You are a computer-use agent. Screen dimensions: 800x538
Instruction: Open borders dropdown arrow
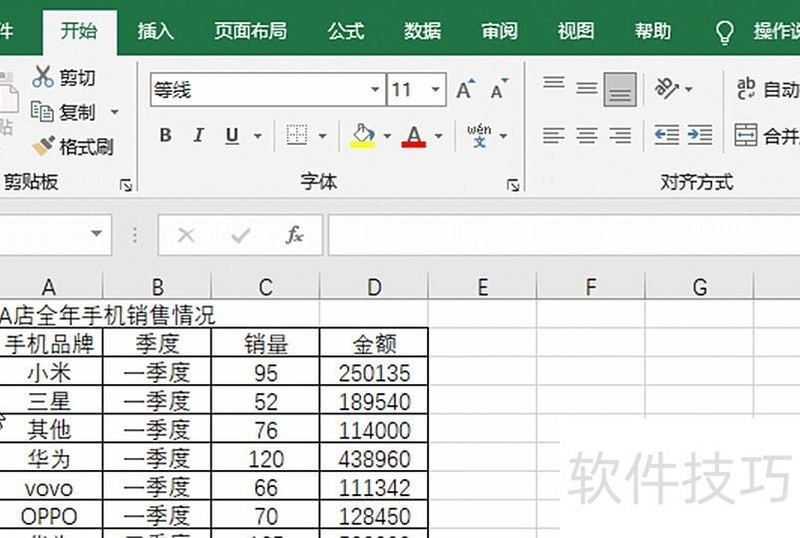pyautogui.click(x=322, y=136)
